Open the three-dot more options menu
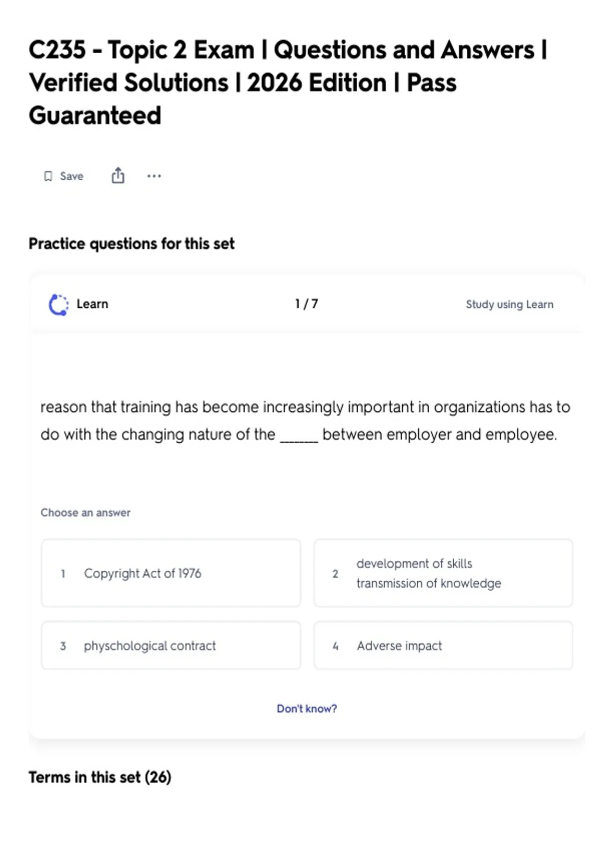This screenshot has height=868, width=613. (154, 176)
